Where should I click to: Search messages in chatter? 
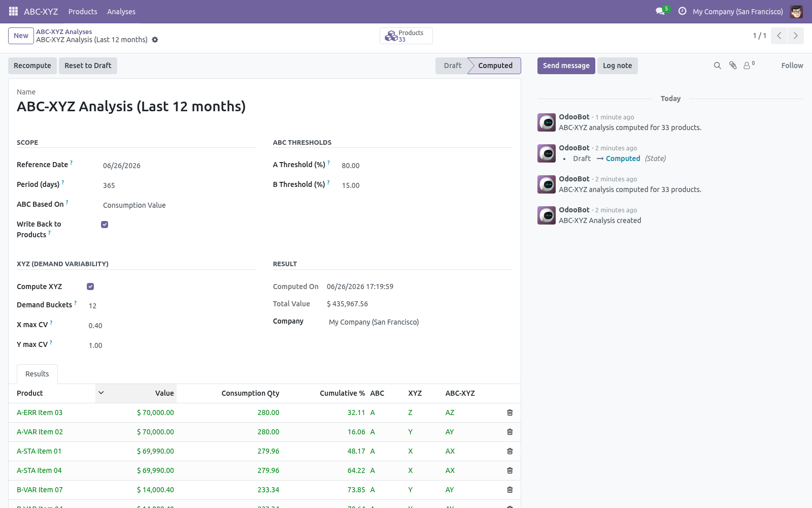click(x=718, y=66)
